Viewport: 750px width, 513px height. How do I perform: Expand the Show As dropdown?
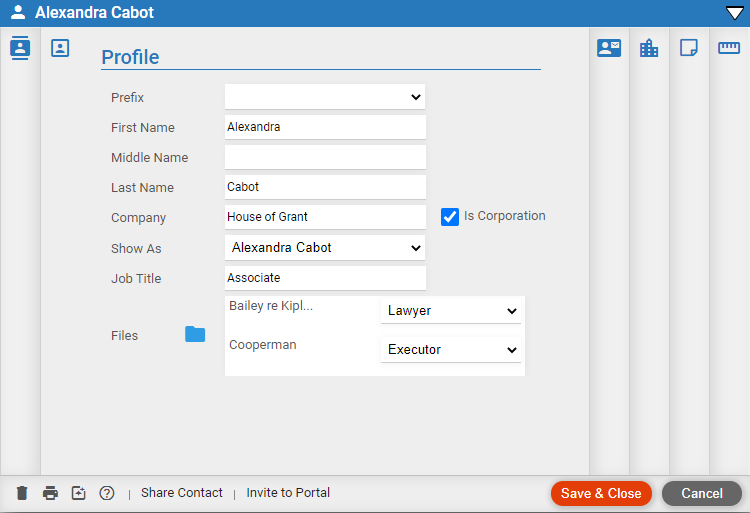325,248
